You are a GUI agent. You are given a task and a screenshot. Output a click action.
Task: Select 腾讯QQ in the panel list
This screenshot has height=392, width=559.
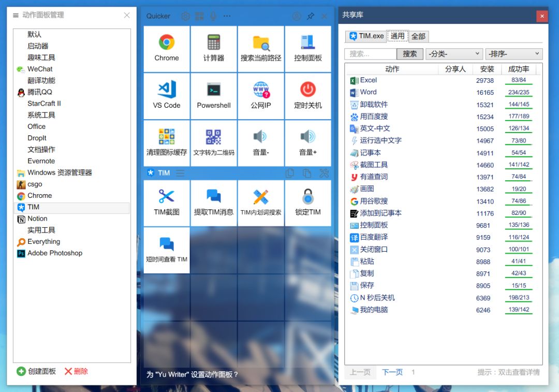point(72,92)
